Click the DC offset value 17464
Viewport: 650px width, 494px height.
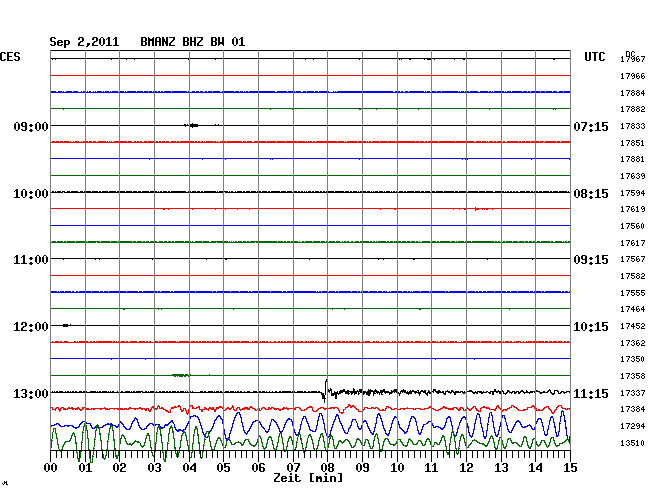point(633,309)
